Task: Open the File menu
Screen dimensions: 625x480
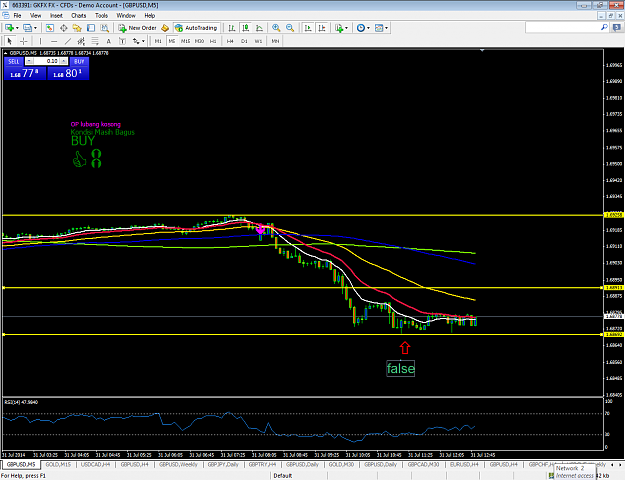Action: coord(17,16)
